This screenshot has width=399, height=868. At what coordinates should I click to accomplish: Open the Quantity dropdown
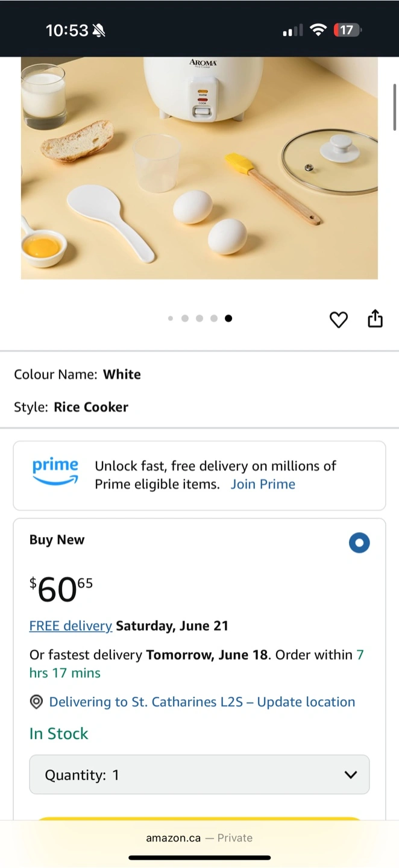(199, 775)
